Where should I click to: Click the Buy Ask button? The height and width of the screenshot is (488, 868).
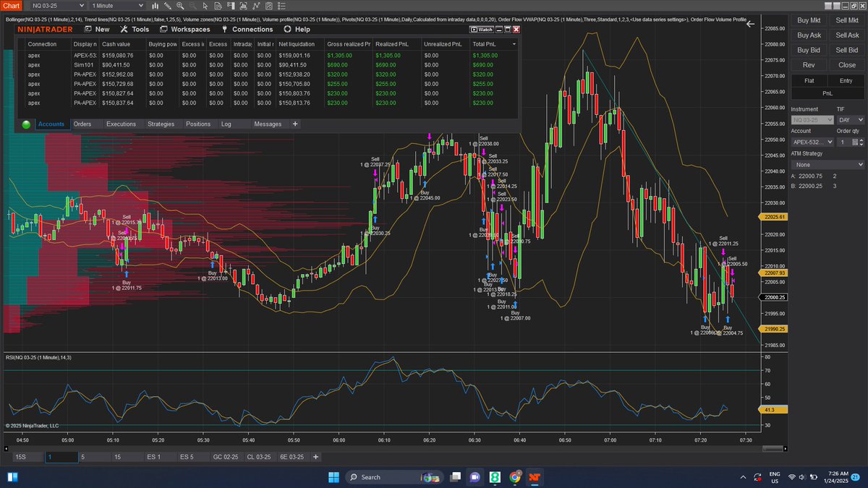click(809, 35)
